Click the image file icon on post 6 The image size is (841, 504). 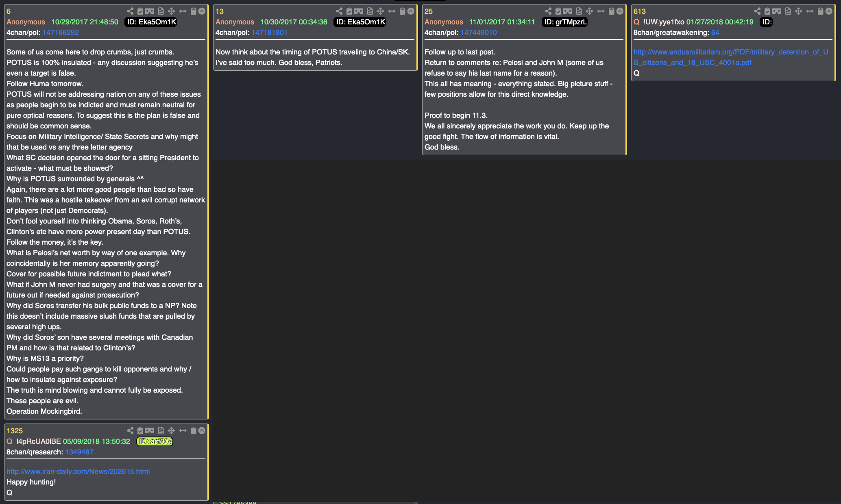(161, 11)
